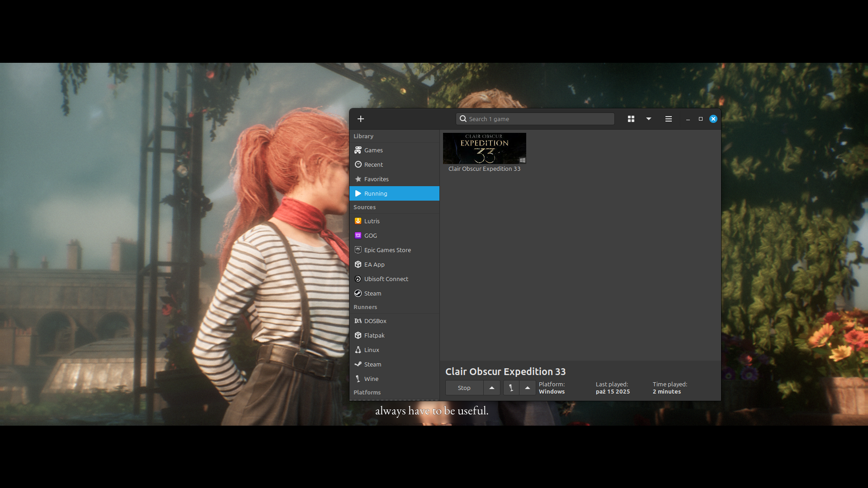Select the Wine runner in the sidebar
Viewport: 868px width, 488px height.
pos(371,379)
